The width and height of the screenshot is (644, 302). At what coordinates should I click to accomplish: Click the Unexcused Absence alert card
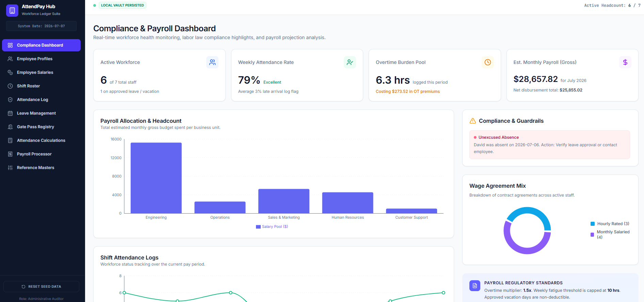tap(550, 145)
